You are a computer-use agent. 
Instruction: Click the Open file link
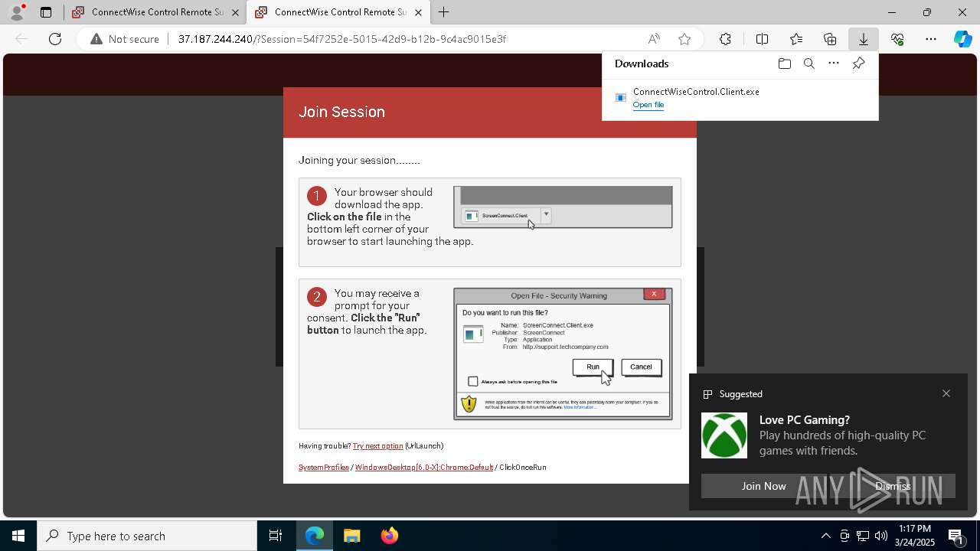coord(648,105)
